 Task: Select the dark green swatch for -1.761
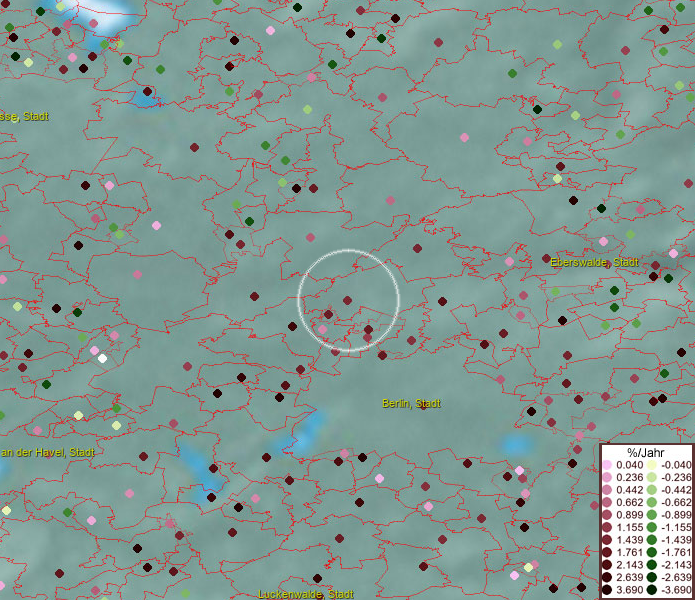(x=652, y=552)
